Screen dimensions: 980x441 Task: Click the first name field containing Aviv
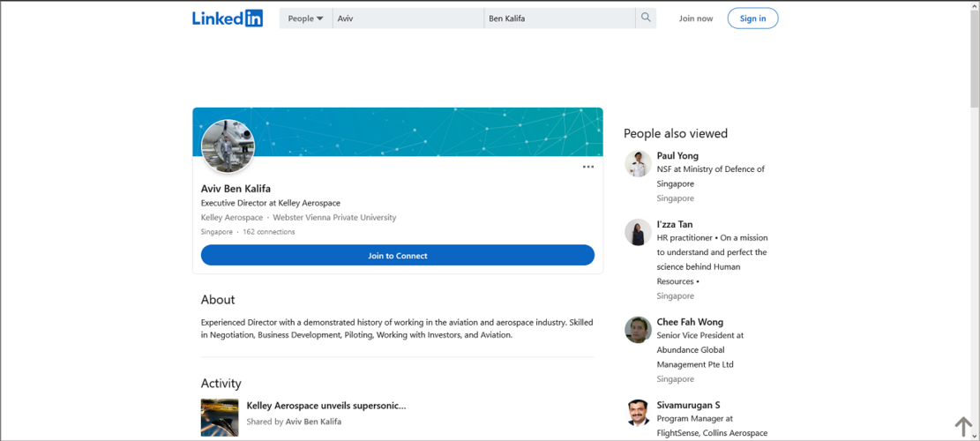[408, 19]
